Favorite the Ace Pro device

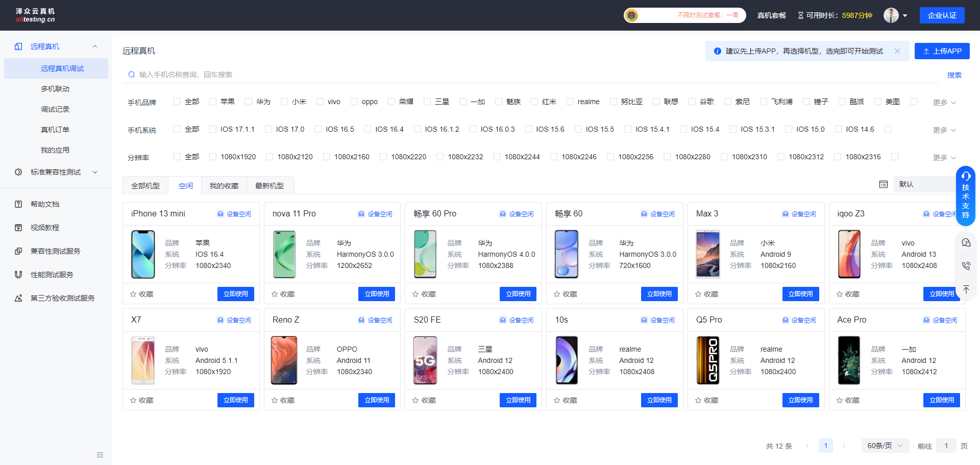(840, 400)
